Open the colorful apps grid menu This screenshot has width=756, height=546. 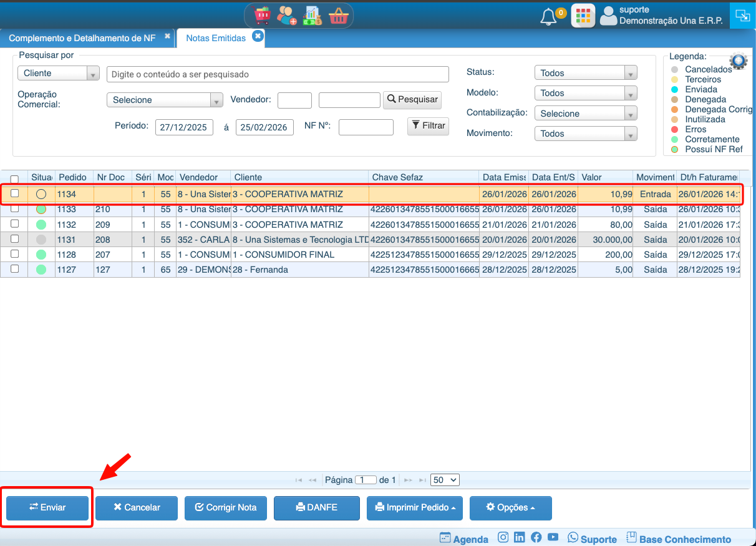click(583, 16)
